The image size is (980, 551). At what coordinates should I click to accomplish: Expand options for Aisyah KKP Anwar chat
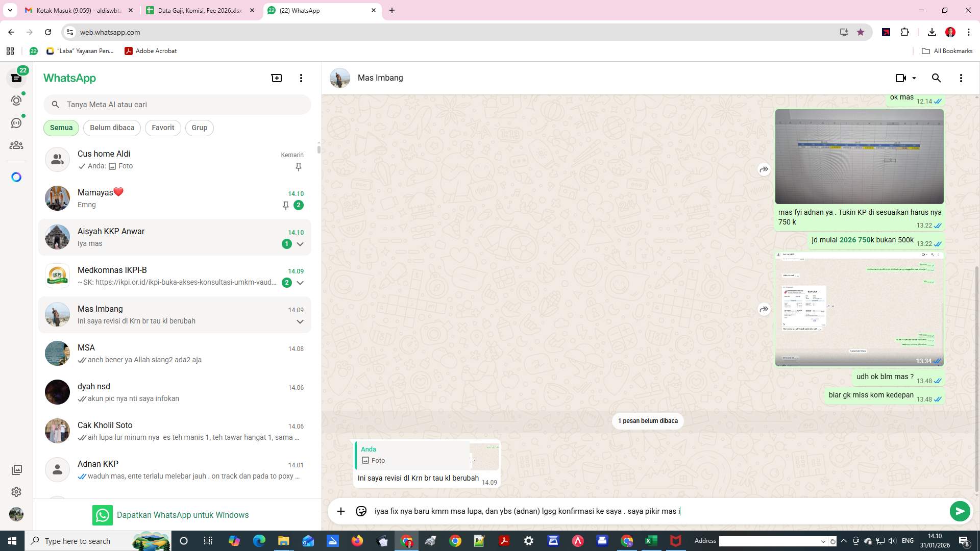pyautogui.click(x=300, y=244)
